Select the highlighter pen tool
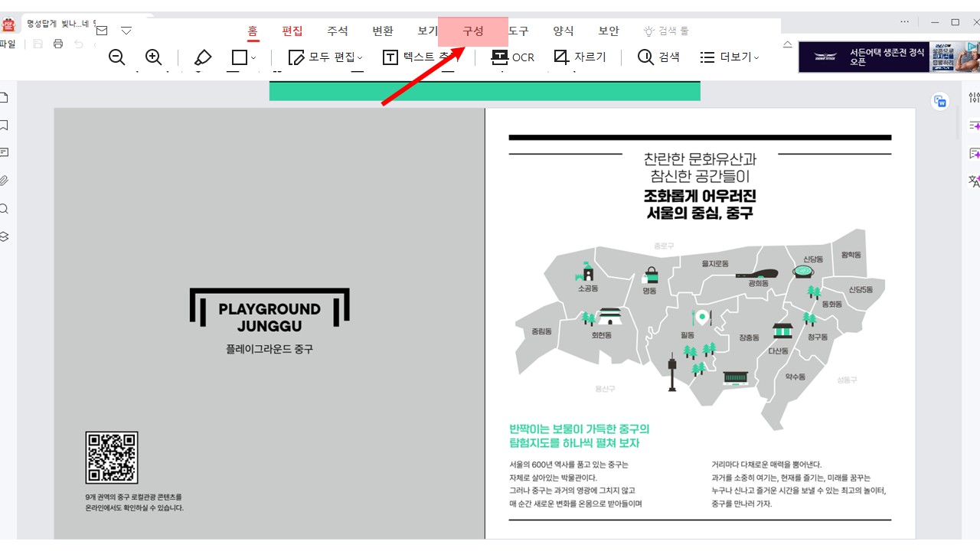 point(202,57)
